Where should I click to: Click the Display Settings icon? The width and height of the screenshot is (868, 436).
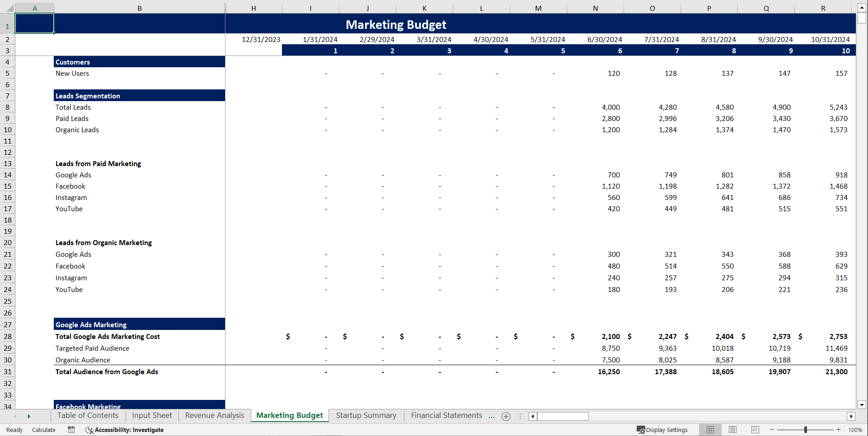pos(662,430)
